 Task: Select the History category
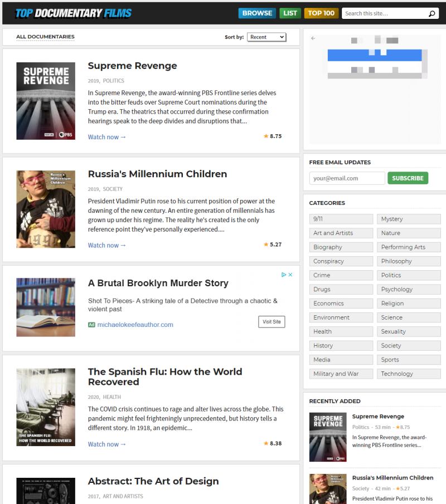341,346
